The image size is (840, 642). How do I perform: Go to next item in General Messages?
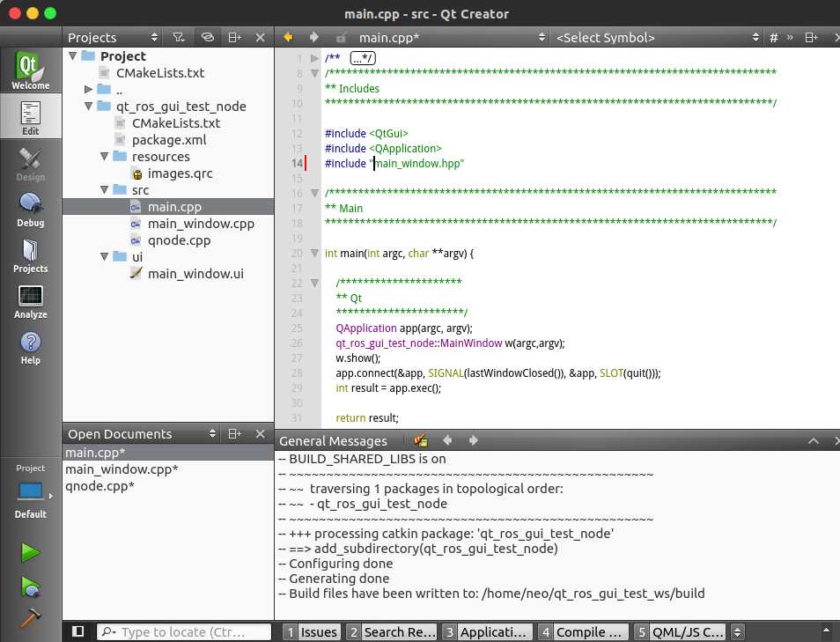click(473, 440)
